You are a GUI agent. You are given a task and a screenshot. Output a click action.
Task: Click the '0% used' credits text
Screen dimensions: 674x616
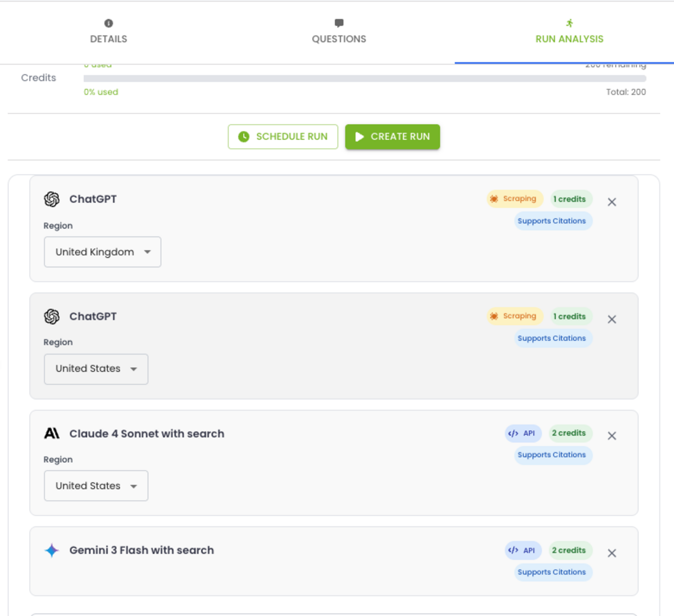[101, 92]
